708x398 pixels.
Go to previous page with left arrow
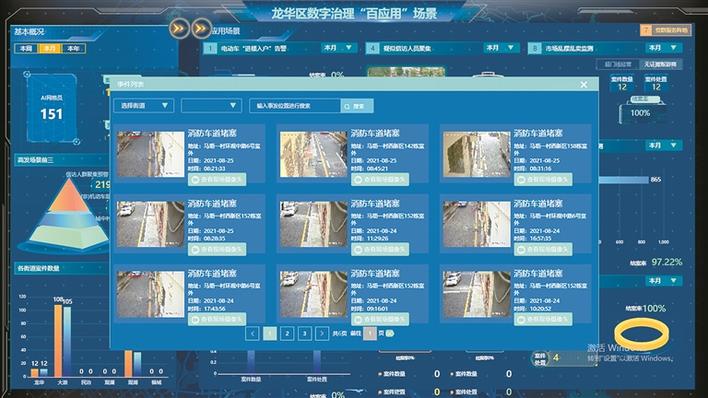pos(252,333)
